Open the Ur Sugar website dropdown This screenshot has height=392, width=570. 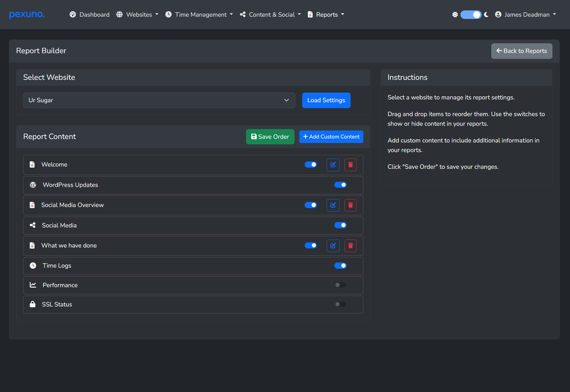[x=159, y=100]
